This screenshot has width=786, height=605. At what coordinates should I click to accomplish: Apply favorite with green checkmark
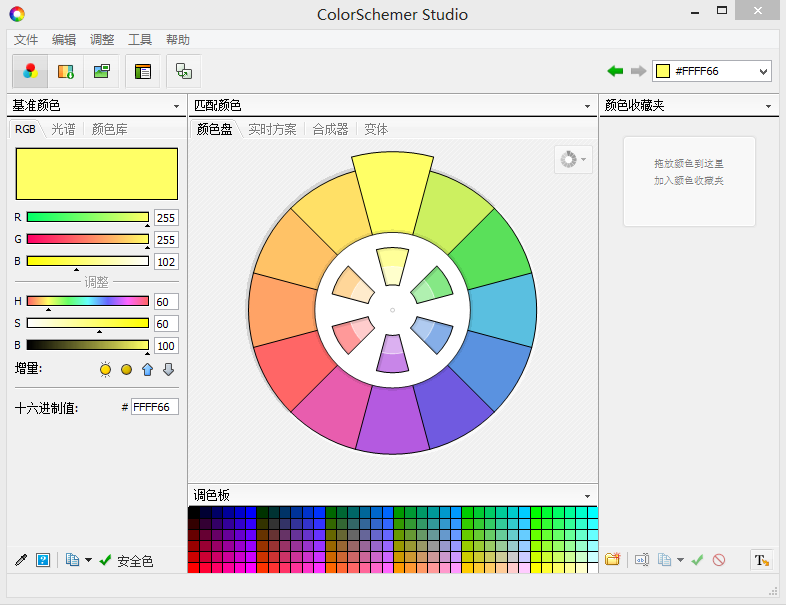point(697,559)
